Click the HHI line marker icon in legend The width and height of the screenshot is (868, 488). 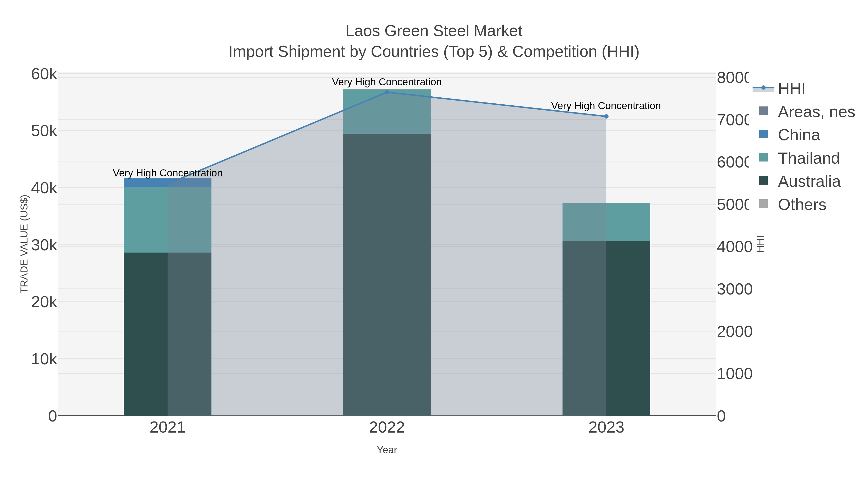click(763, 88)
